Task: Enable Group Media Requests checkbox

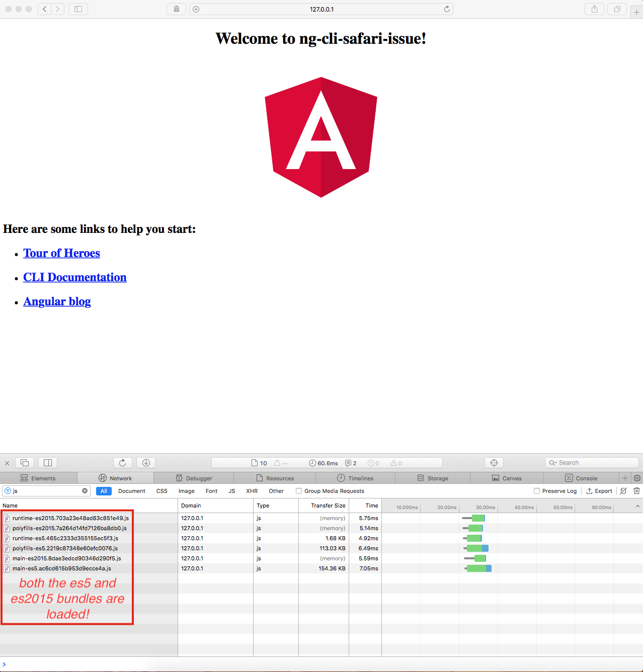Action: (x=299, y=491)
